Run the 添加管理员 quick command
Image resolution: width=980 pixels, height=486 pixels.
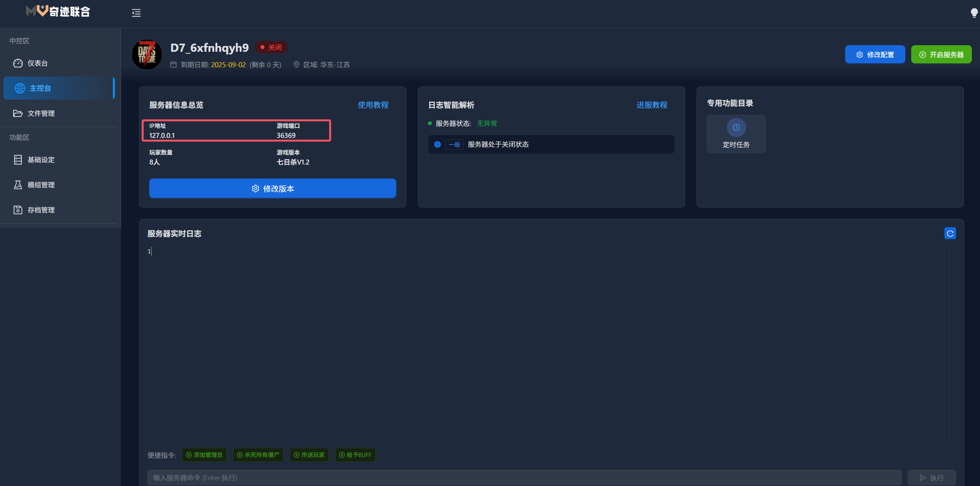click(x=204, y=455)
